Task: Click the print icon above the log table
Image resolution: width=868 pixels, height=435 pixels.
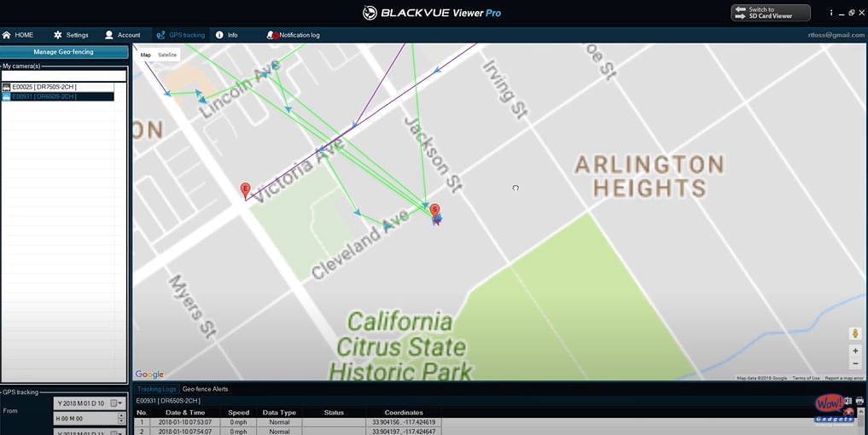Action: click(x=859, y=401)
